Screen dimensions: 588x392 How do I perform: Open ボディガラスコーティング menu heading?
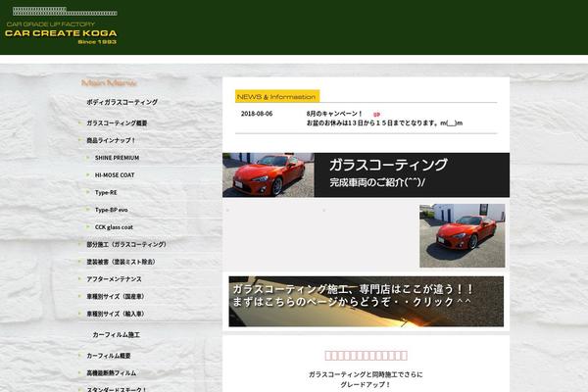click(x=122, y=102)
